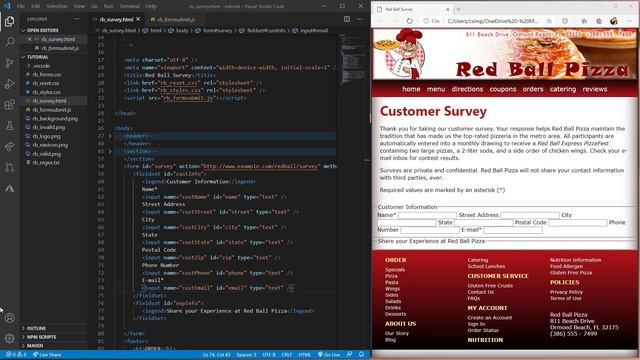Viewport: 640px width, 360px height.
Task: Open rb_forms.css in the file explorer
Action: click(x=47, y=75)
